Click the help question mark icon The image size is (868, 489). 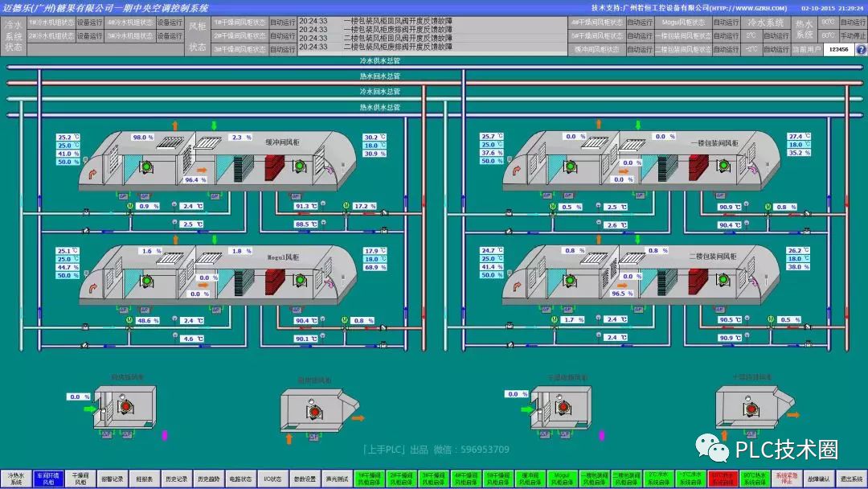coord(860,49)
